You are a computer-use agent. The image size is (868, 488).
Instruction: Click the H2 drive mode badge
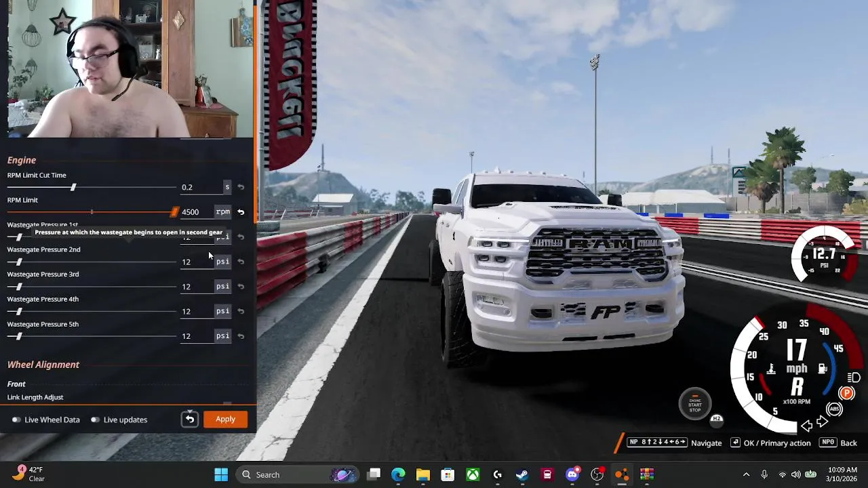click(x=717, y=419)
